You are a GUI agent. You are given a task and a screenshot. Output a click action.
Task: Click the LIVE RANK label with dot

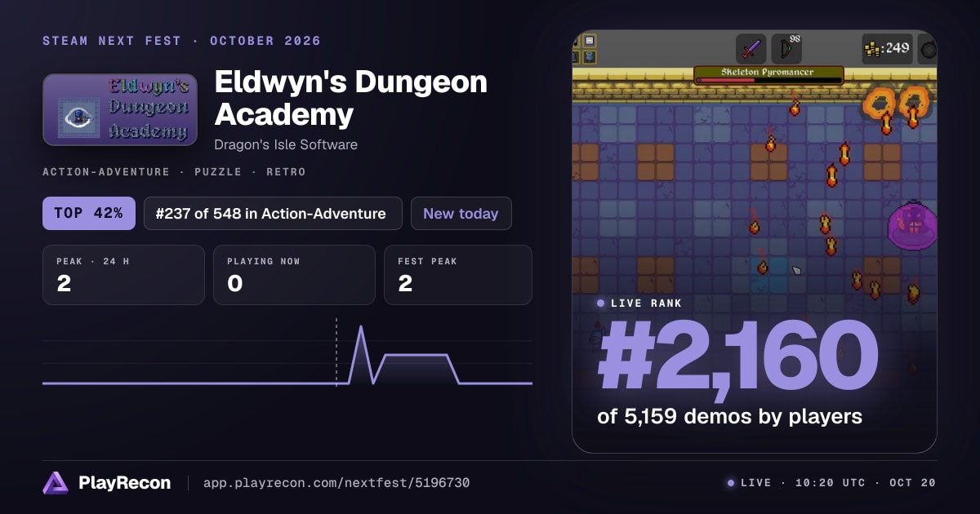tap(639, 303)
